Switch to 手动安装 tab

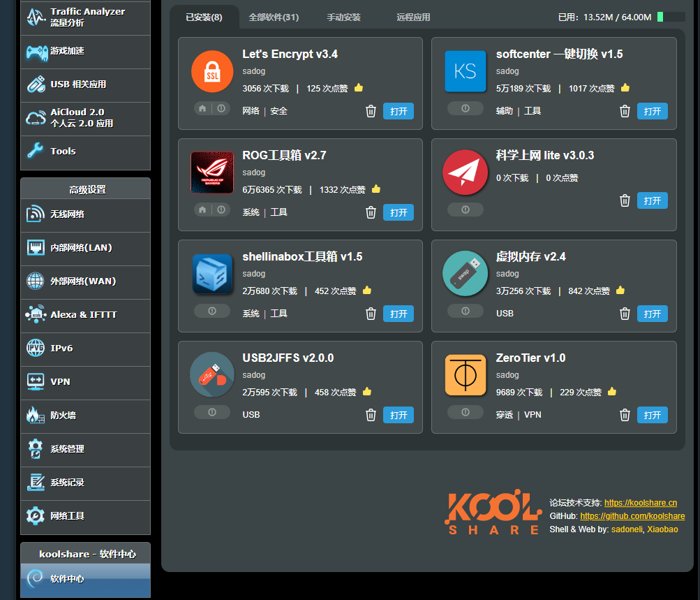(x=344, y=17)
